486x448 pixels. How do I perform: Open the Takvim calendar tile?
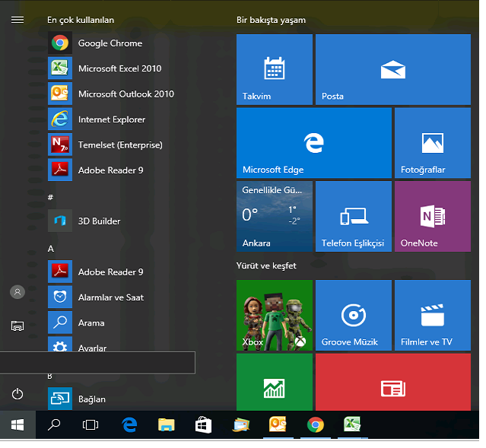(274, 69)
